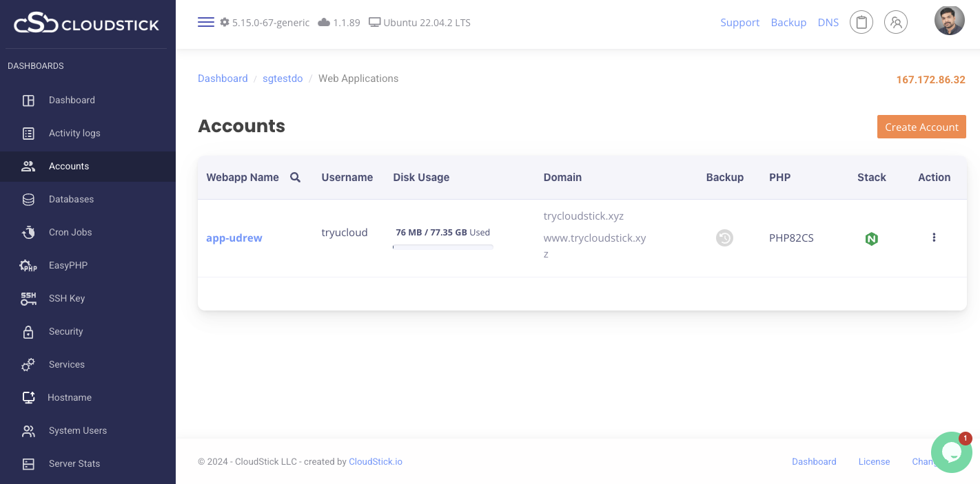The width and height of the screenshot is (980, 484).
Task: Navigate to the DNS section
Action: point(828,22)
